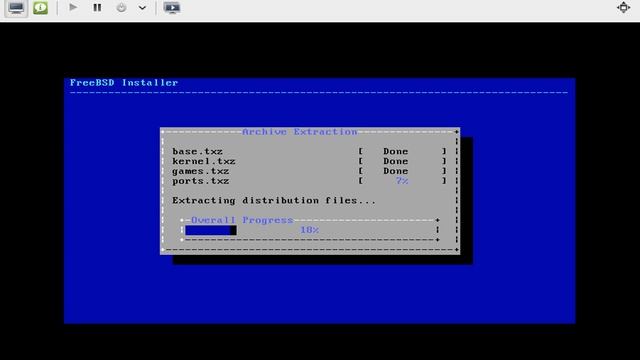Image resolution: width=640 pixels, height=360 pixels.
Task: Click the Overall Progress label
Action: point(242,220)
